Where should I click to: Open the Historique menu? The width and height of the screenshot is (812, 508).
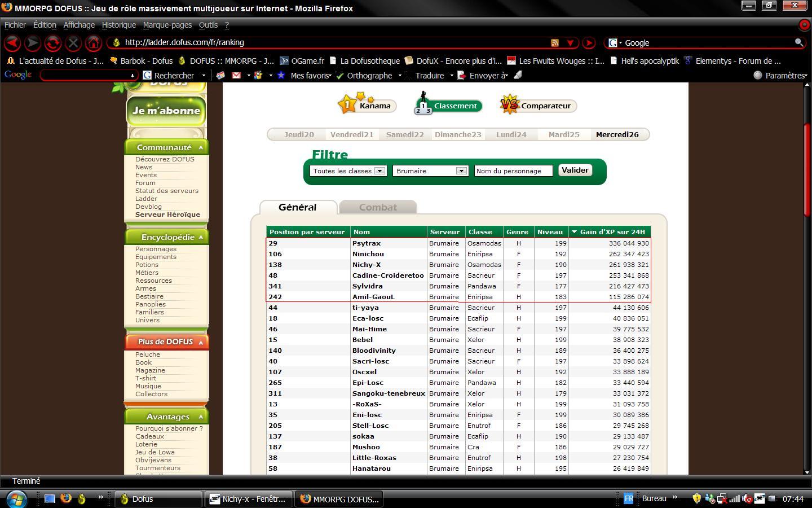119,25
